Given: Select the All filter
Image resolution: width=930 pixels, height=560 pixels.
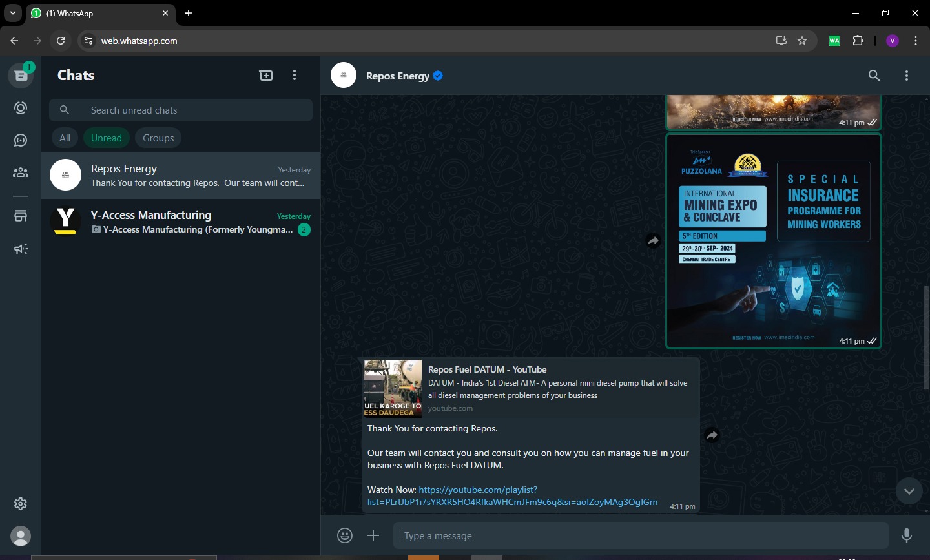Looking at the screenshot, I should pos(65,138).
